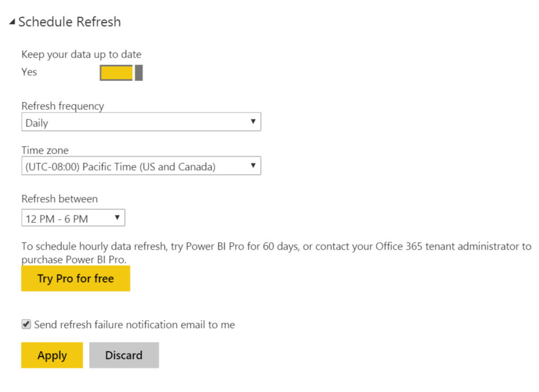Click the arrow on the Time zone dropdown
This screenshot has width=539, height=392.
(253, 166)
